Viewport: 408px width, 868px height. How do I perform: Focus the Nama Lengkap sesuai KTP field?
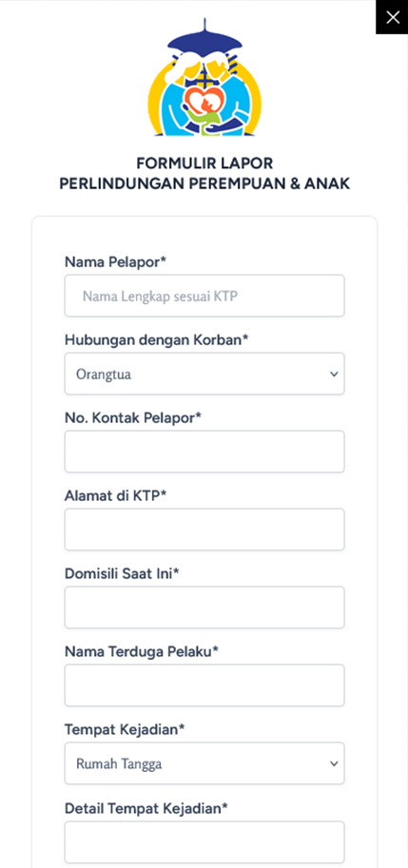coord(204,297)
